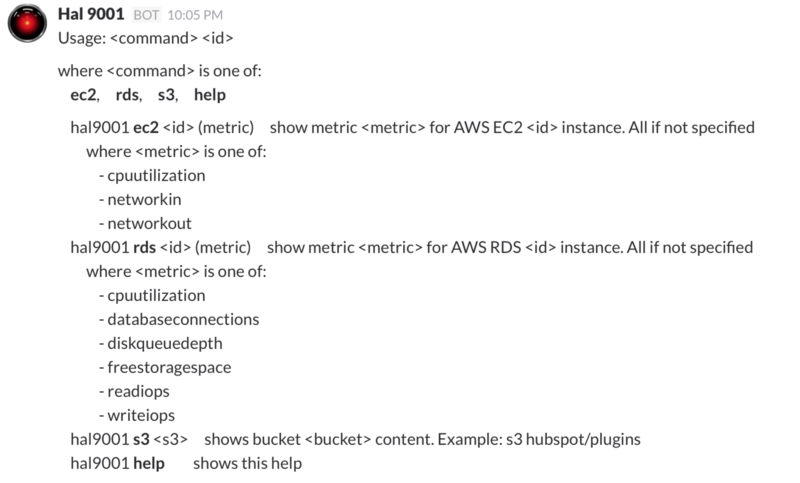Click the Usage command id line
This screenshot has width=800, height=483.
pyautogui.click(x=145, y=38)
